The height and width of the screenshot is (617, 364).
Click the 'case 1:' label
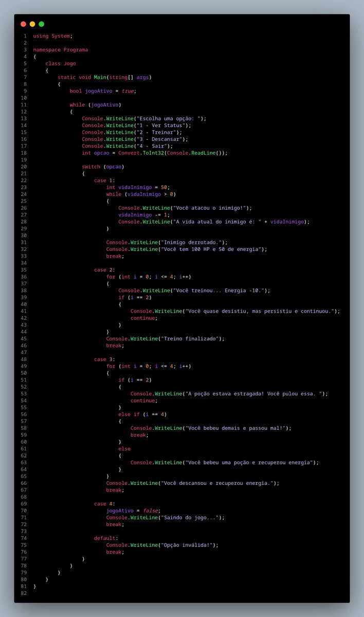pos(104,180)
